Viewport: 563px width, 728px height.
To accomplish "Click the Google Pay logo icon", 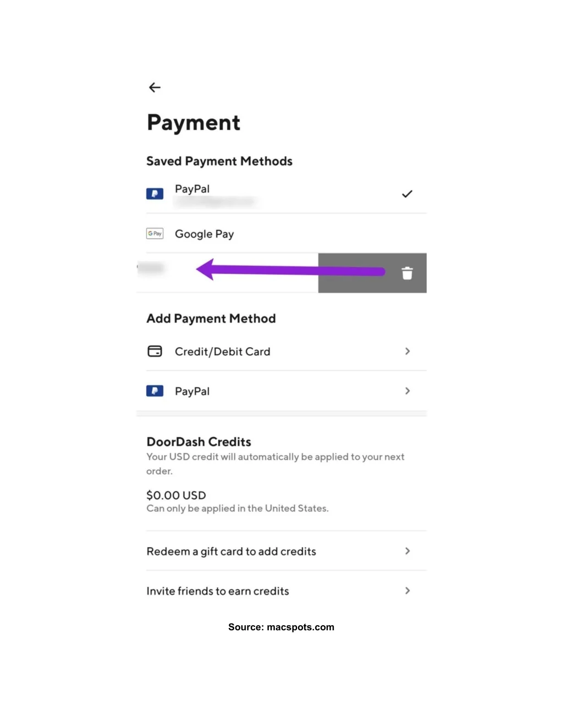I will coord(154,234).
